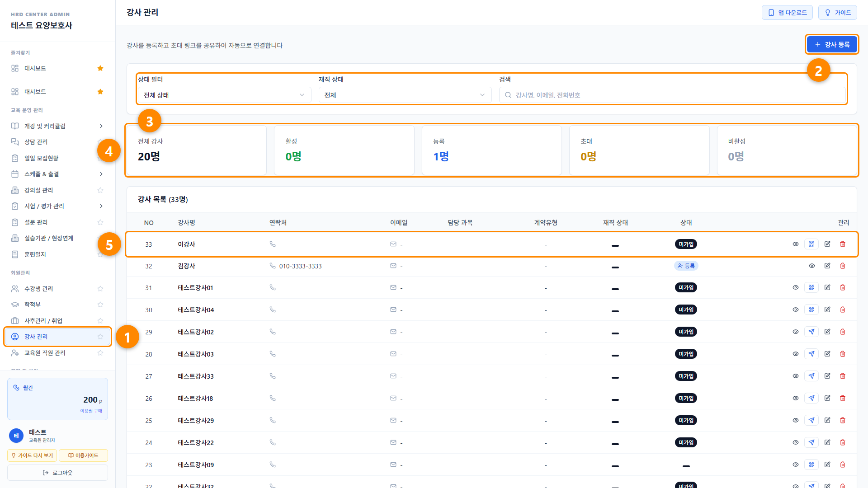Image resolution: width=868 pixels, height=488 pixels.
Task: Star the 수강생 관리 menu item
Action: click(x=100, y=289)
